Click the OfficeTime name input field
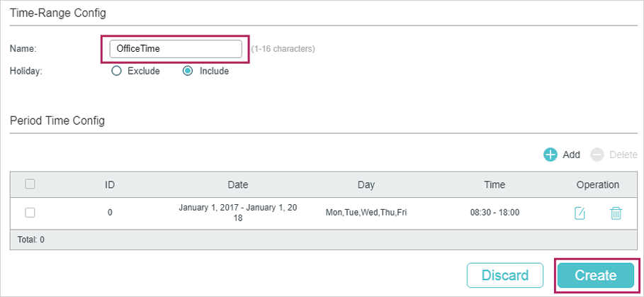644x297 pixels. [x=176, y=49]
